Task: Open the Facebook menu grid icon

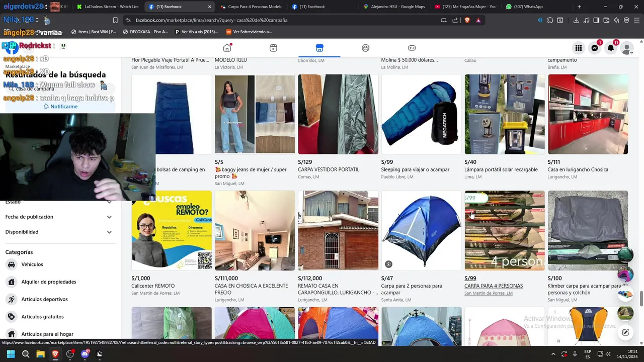Action: [579, 48]
